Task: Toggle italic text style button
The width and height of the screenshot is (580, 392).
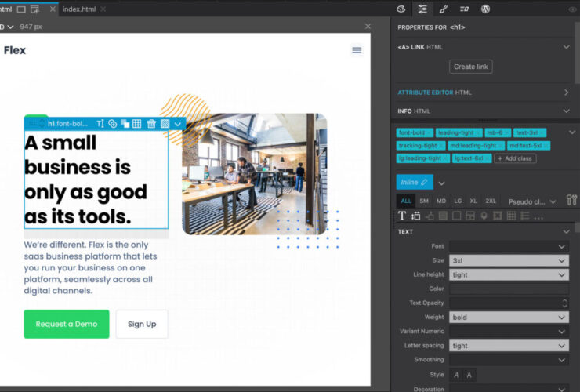Action: (456, 375)
